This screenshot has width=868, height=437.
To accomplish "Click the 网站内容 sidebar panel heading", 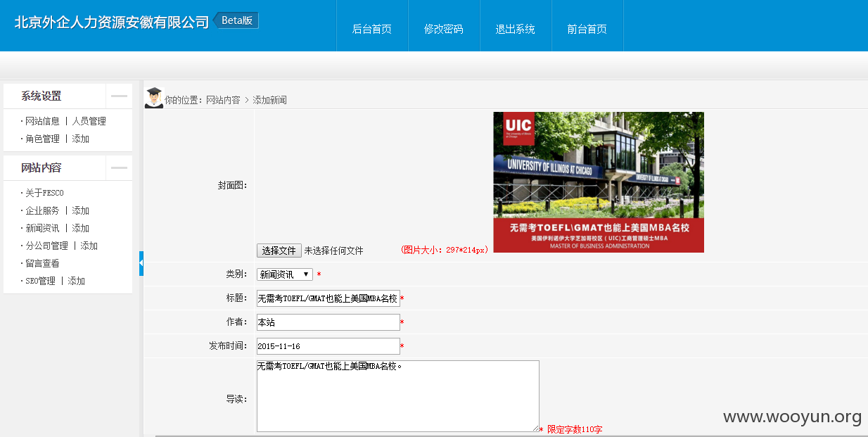I will tap(41, 168).
